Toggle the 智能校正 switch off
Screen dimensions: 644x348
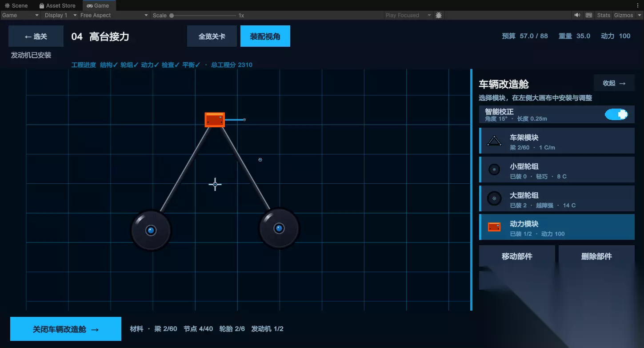[x=616, y=114]
